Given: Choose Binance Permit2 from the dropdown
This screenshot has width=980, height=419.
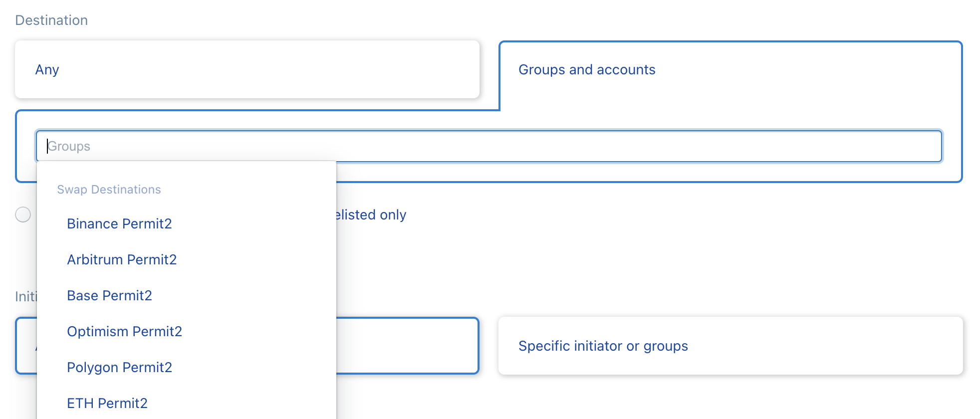Looking at the screenshot, I should [x=187, y=223].
